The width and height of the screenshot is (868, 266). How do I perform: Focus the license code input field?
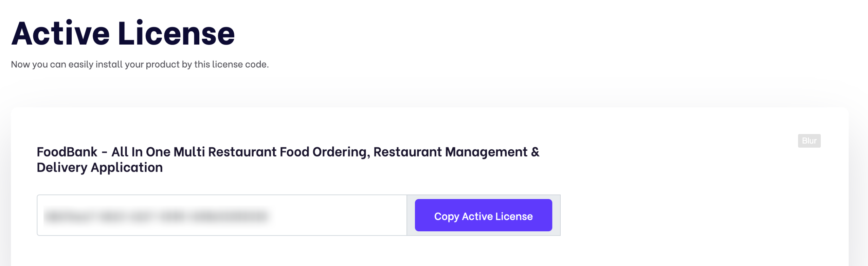click(x=221, y=215)
